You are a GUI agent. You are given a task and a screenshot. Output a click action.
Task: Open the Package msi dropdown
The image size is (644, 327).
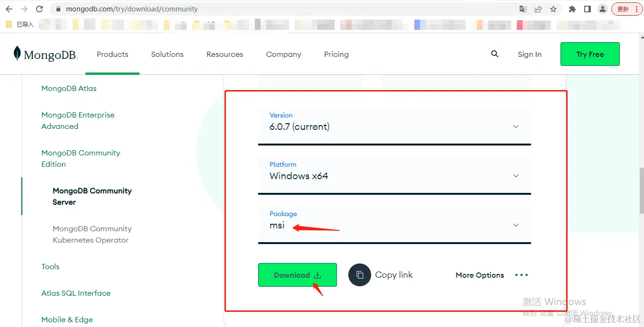[x=394, y=224]
